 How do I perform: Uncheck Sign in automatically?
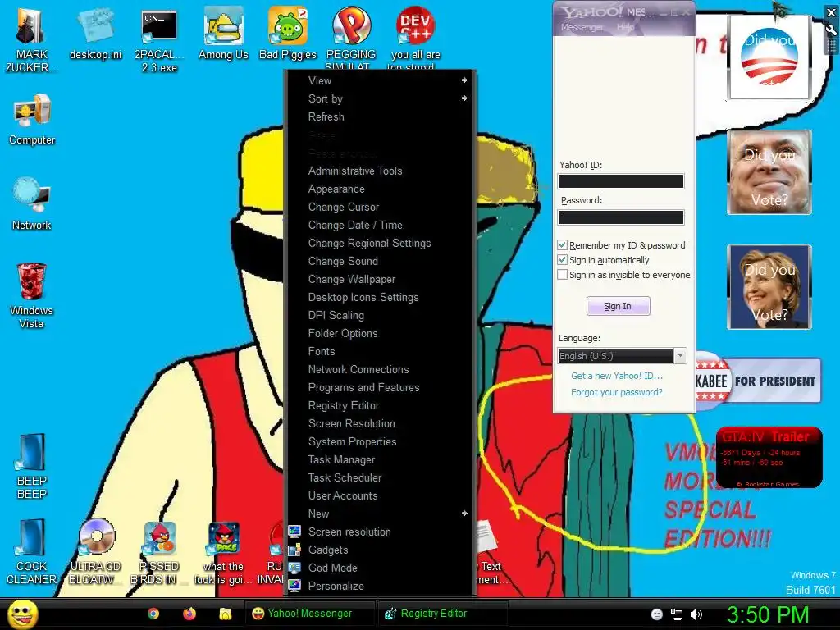563,260
